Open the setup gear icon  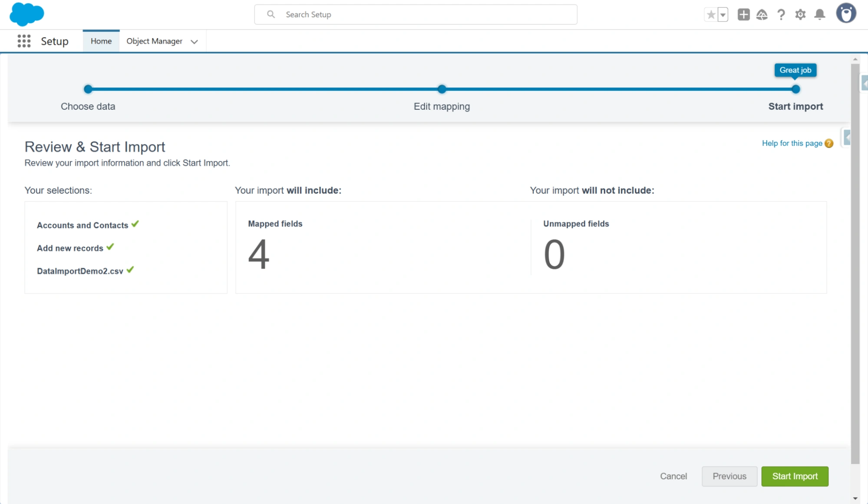pos(800,15)
